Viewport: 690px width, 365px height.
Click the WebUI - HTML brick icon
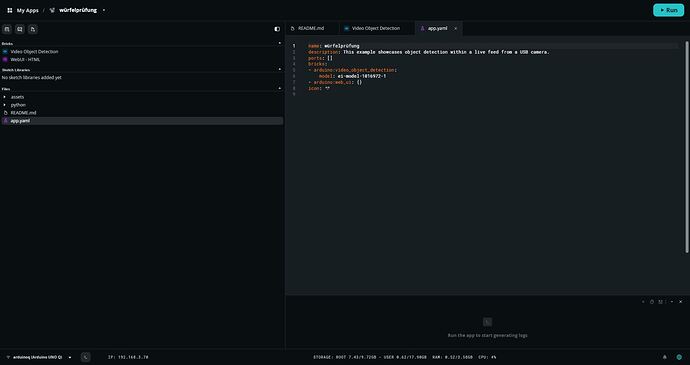point(5,59)
